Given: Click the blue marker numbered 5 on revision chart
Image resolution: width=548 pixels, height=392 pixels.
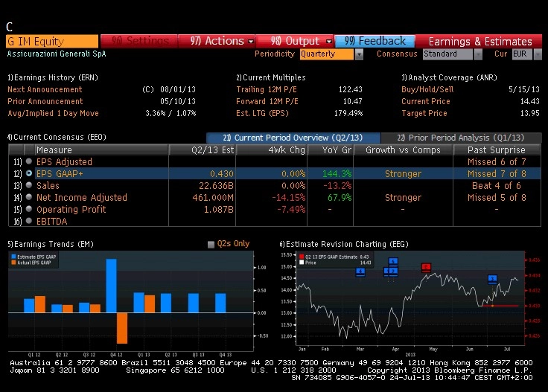Looking at the screenshot, I should pos(393,261).
